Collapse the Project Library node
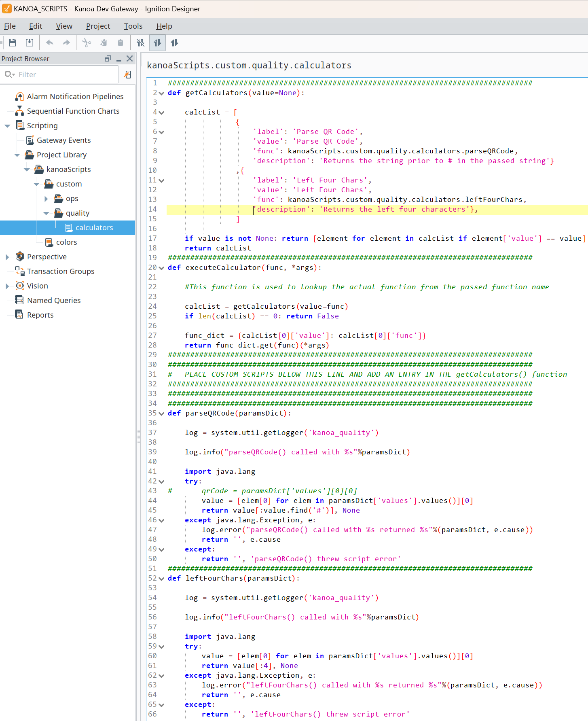Screen dimensions: 588x721 [17, 155]
